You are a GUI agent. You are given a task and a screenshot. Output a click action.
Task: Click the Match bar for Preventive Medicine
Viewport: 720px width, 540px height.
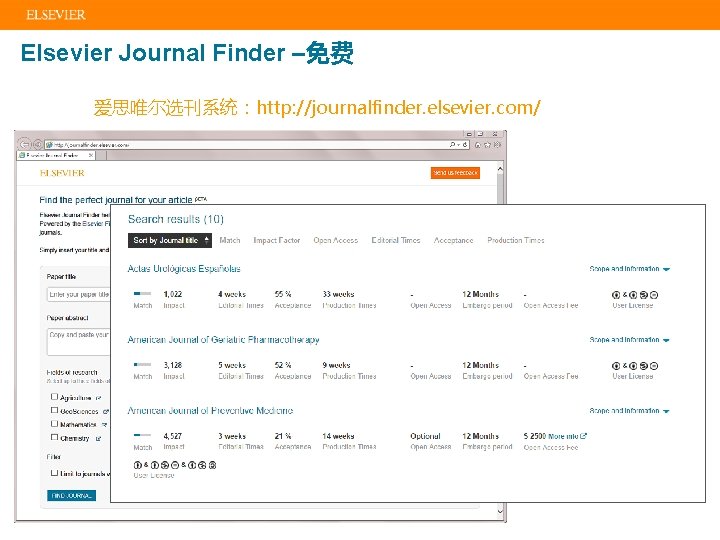click(x=142, y=435)
